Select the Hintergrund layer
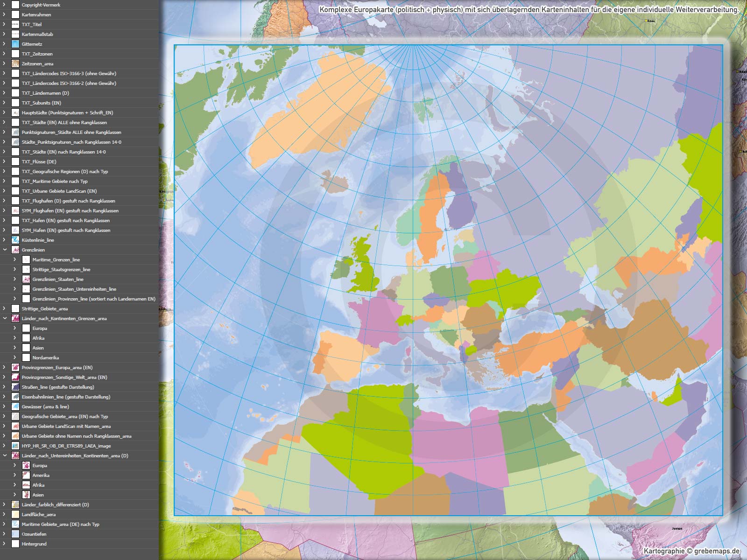747x560 pixels. point(34,544)
